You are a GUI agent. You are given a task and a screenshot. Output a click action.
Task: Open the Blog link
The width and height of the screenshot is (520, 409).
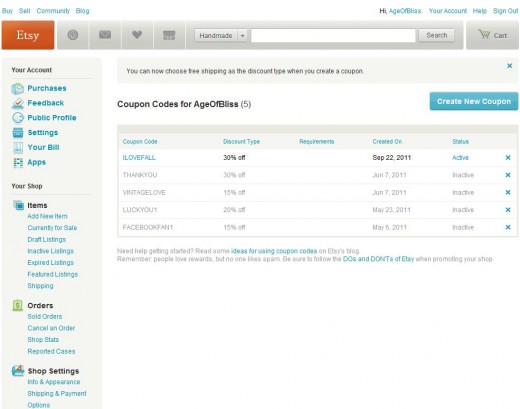82,11
